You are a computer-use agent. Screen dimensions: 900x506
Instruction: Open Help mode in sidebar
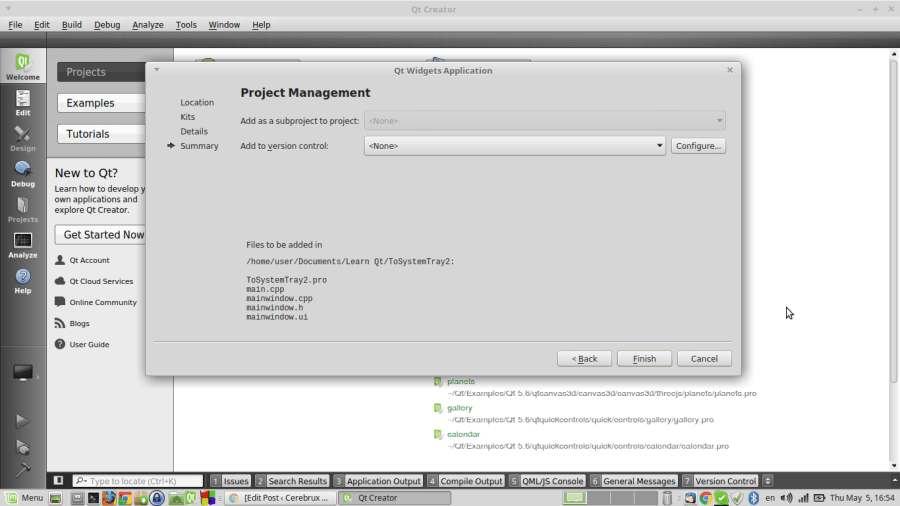[23, 281]
